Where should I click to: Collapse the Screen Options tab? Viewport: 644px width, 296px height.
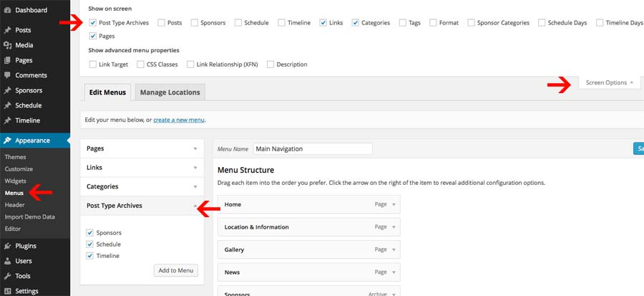[610, 82]
